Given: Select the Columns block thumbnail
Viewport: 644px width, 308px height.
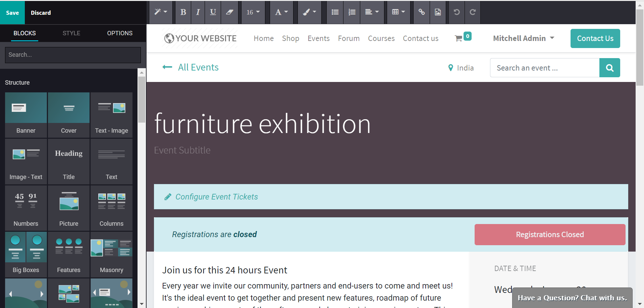Looking at the screenshot, I should click(x=111, y=208).
